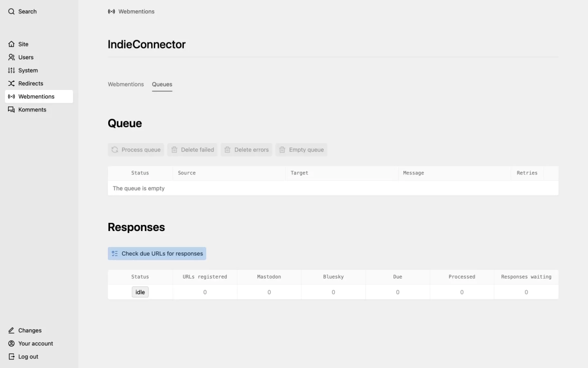Click the Queue section heading

(125, 123)
